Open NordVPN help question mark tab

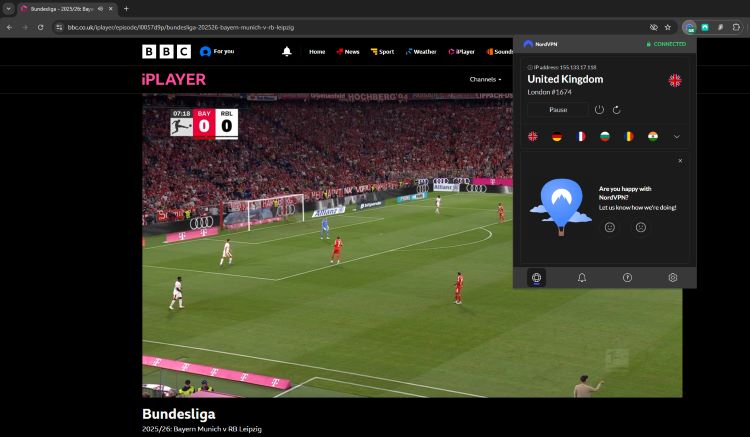pyautogui.click(x=627, y=277)
